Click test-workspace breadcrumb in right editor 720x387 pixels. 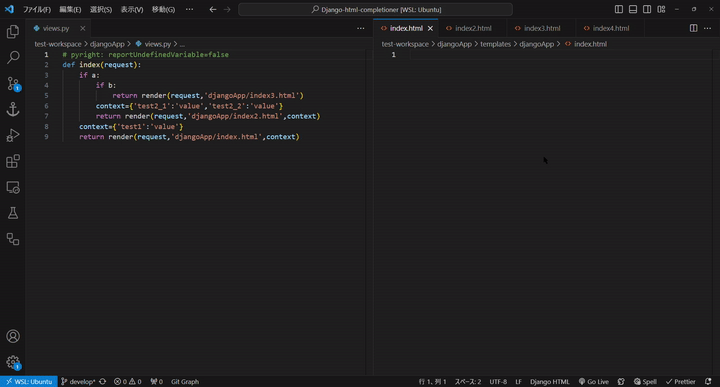pos(405,44)
